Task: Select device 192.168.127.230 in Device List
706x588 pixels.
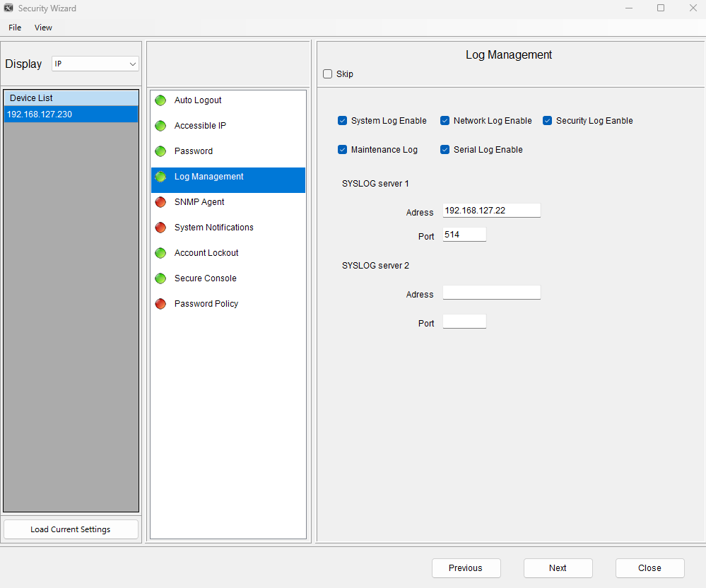Action: click(71, 114)
